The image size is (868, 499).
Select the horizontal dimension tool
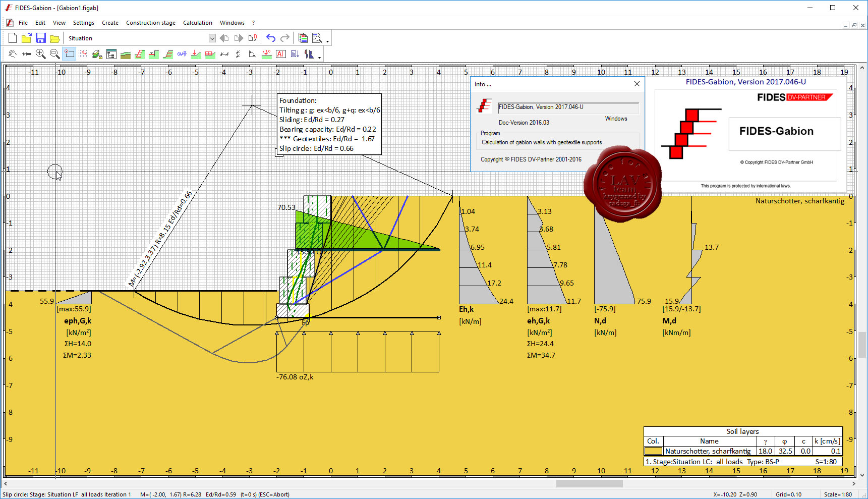(x=224, y=54)
